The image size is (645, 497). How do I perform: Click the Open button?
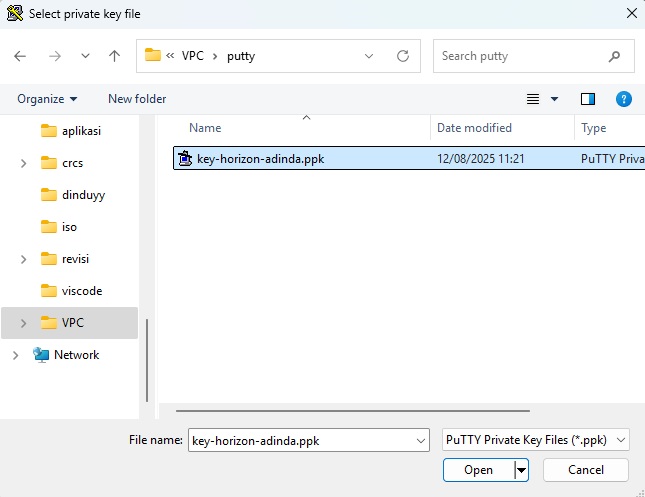pyautogui.click(x=478, y=470)
